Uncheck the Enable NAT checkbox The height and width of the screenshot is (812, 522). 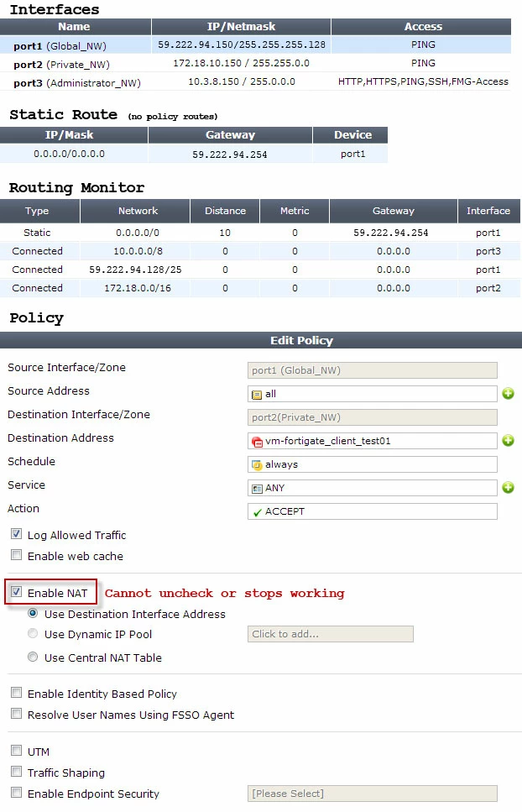(x=17, y=592)
